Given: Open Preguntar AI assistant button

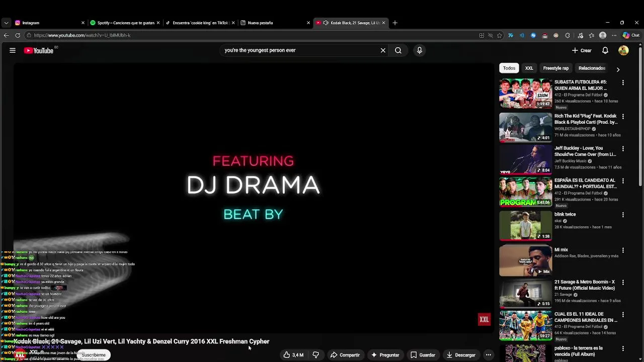Looking at the screenshot, I should tap(385, 355).
